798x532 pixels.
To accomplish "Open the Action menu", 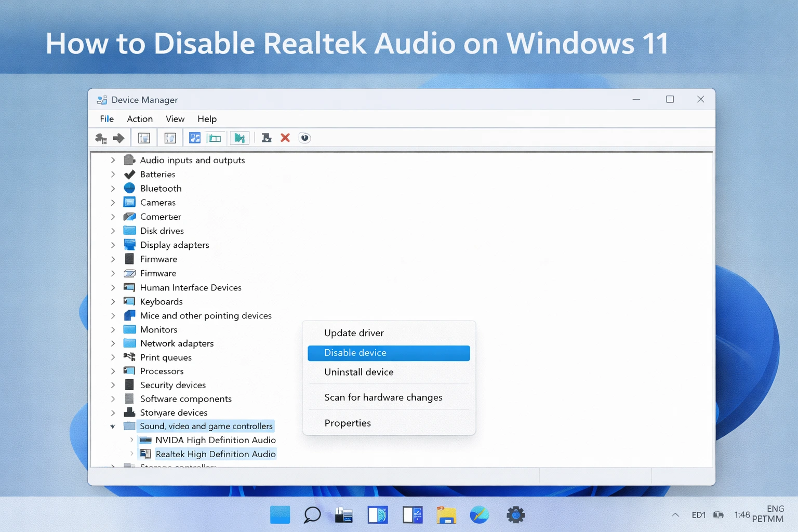I will pyautogui.click(x=139, y=118).
